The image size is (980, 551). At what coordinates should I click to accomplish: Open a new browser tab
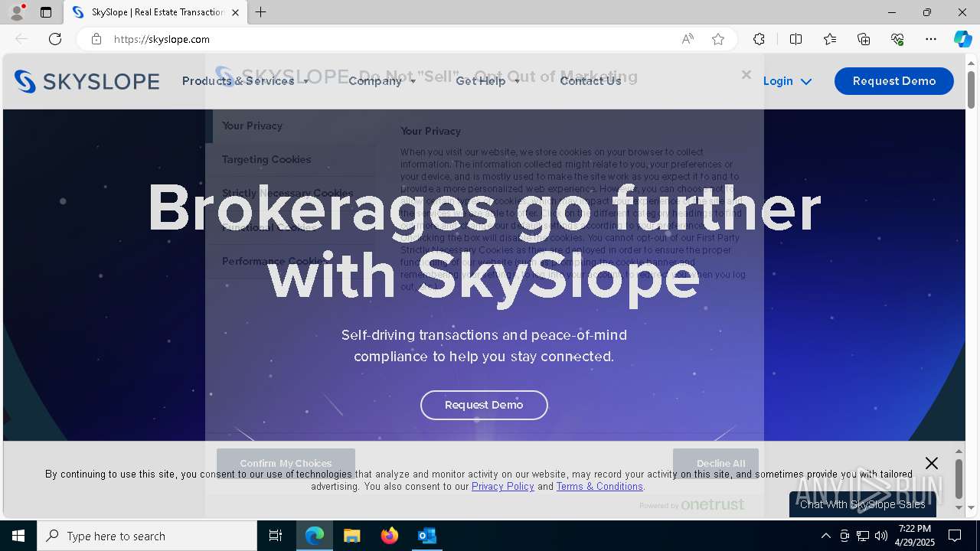(x=261, y=12)
